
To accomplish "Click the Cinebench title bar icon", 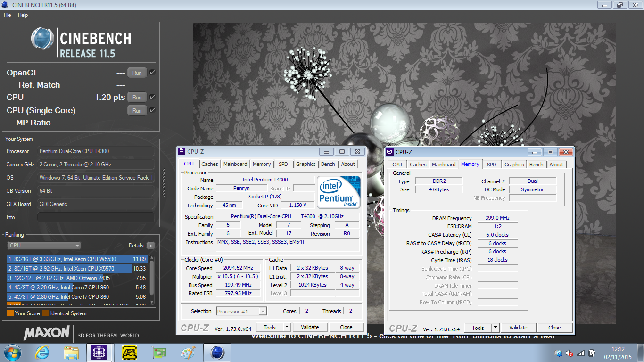I will 6,5.
